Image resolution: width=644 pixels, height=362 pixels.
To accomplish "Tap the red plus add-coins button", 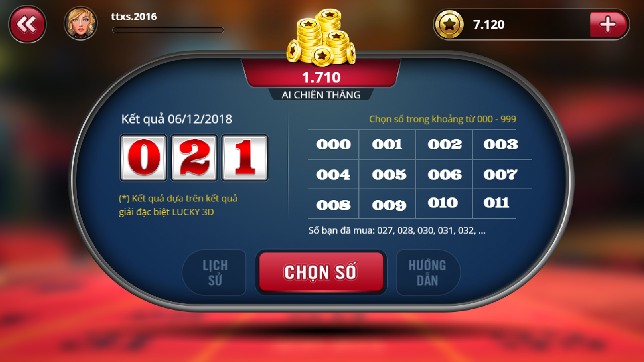I will tap(608, 24).
